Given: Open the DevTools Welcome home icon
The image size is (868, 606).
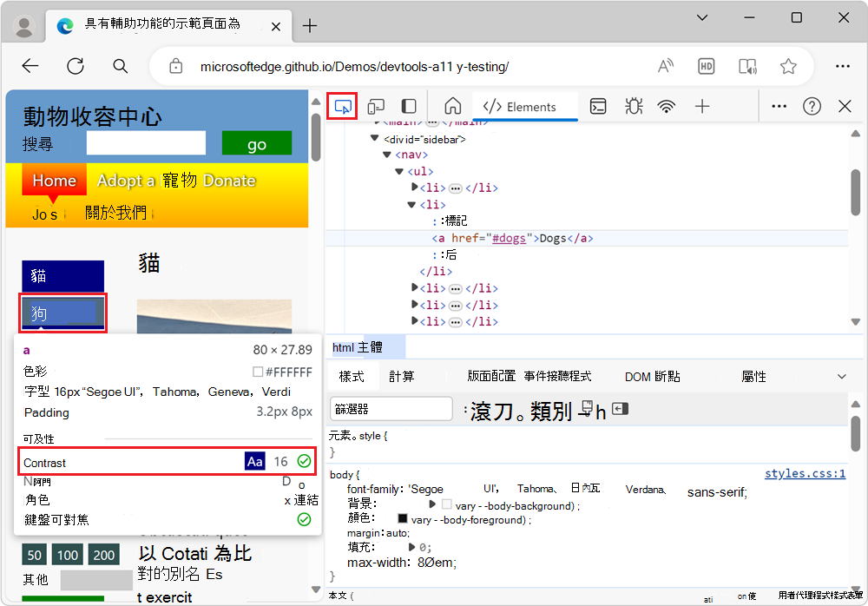Looking at the screenshot, I should (452, 106).
